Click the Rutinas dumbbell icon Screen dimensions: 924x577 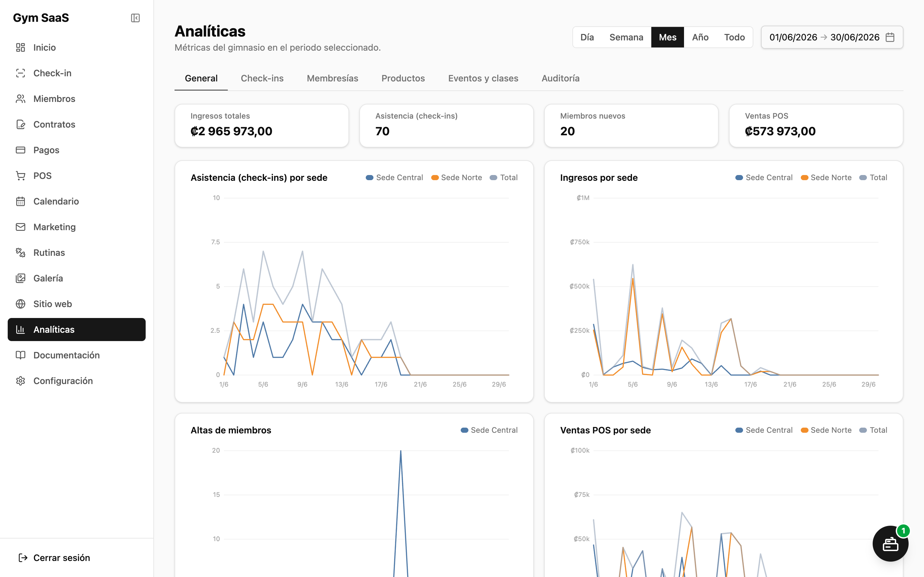coord(21,253)
